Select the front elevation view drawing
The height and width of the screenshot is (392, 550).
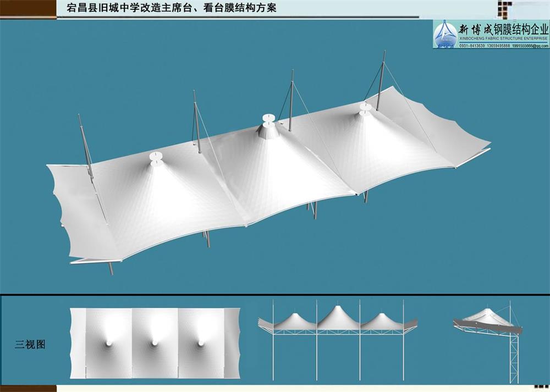pyautogui.click(x=338, y=340)
